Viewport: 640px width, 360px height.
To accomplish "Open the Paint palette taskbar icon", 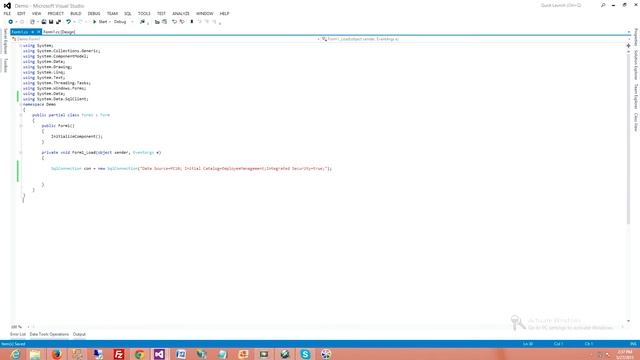I will [x=326, y=354].
